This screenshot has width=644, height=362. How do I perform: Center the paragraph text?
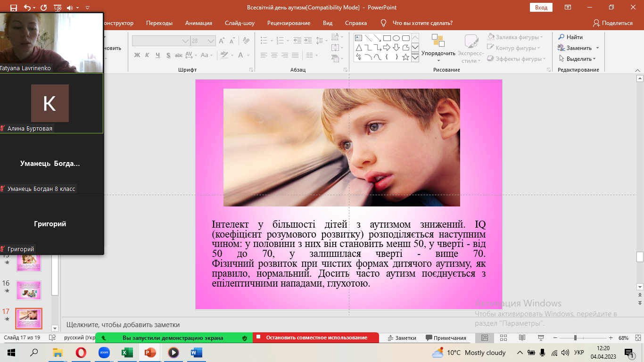pyautogui.click(x=274, y=55)
